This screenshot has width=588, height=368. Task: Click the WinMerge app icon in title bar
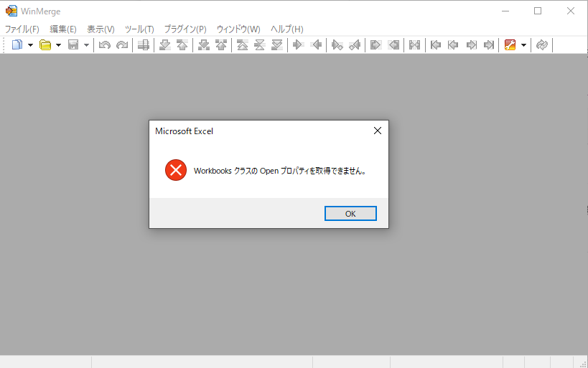pyautogui.click(x=11, y=11)
